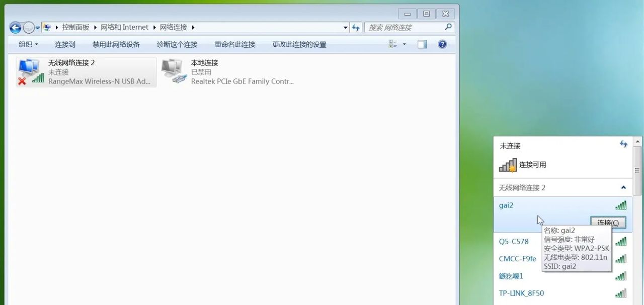The width and height of the screenshot is (644, 305).
Task: Click the 本地连接 network adapter icon
Action: [174, 70]
